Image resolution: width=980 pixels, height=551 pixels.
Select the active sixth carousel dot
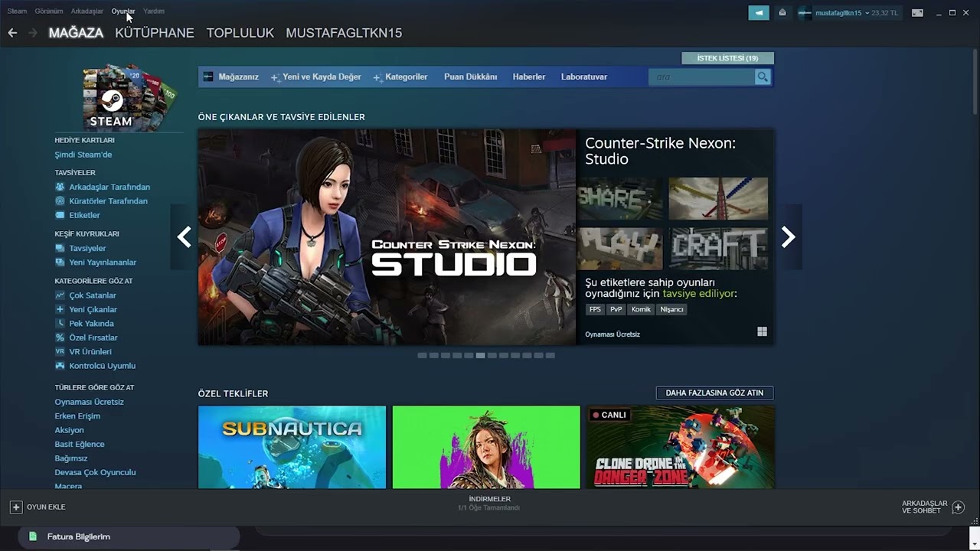[480, 355]
